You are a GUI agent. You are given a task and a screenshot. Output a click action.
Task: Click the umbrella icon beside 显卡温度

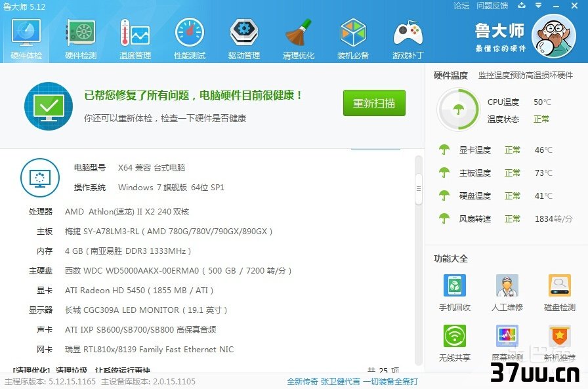coord(444,150)
